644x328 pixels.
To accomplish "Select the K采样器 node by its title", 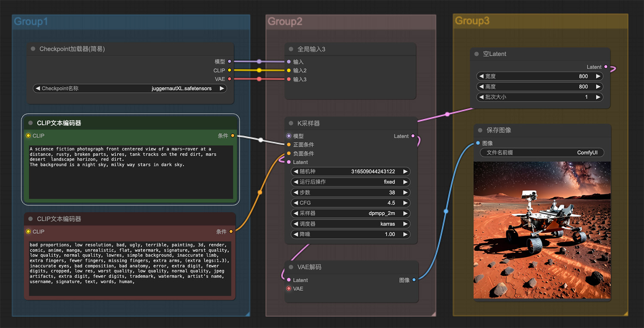I will tap(308, 123).
